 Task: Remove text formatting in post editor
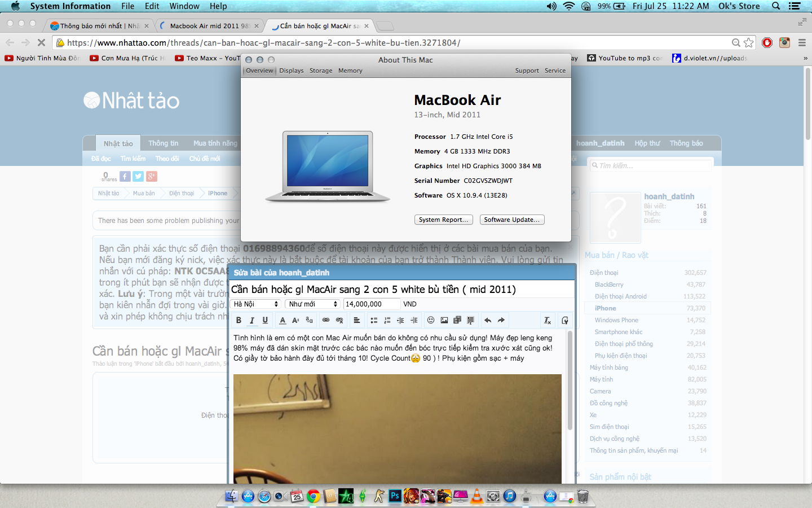pyautogui.click(x=547, y=320)
